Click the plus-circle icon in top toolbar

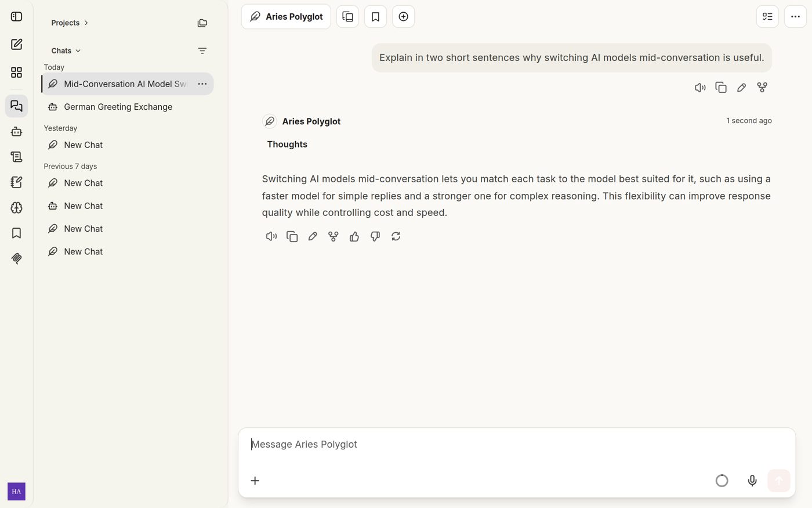coord(404,17)
